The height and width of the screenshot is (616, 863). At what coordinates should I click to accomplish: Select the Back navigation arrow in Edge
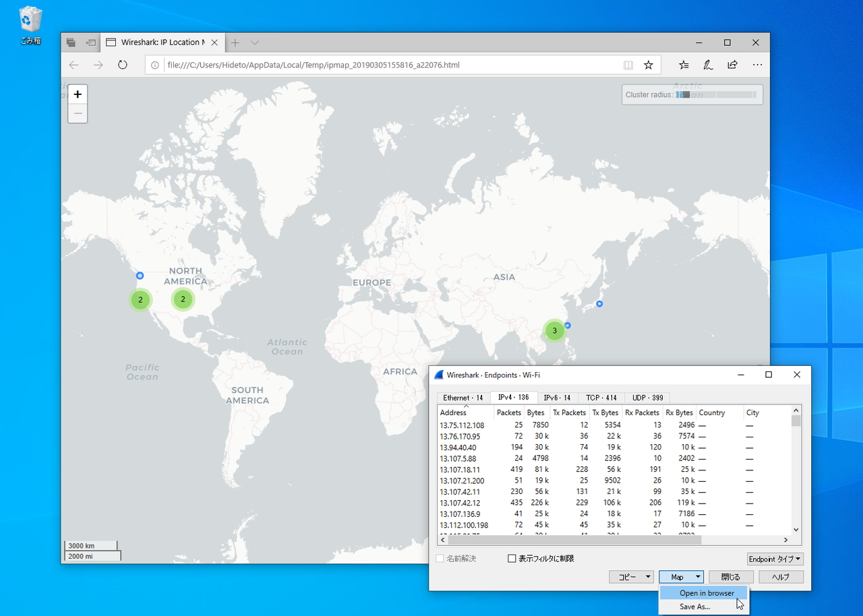[x=73, y=65]
